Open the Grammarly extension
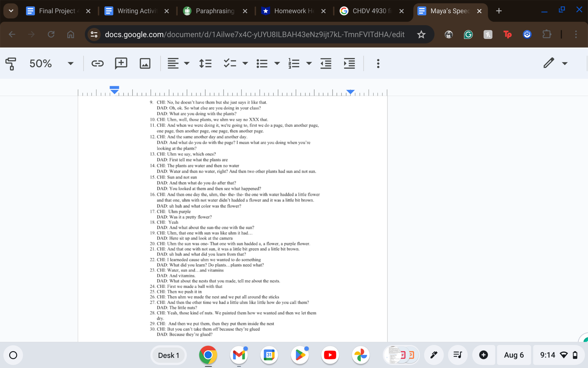 pos(468,34)
